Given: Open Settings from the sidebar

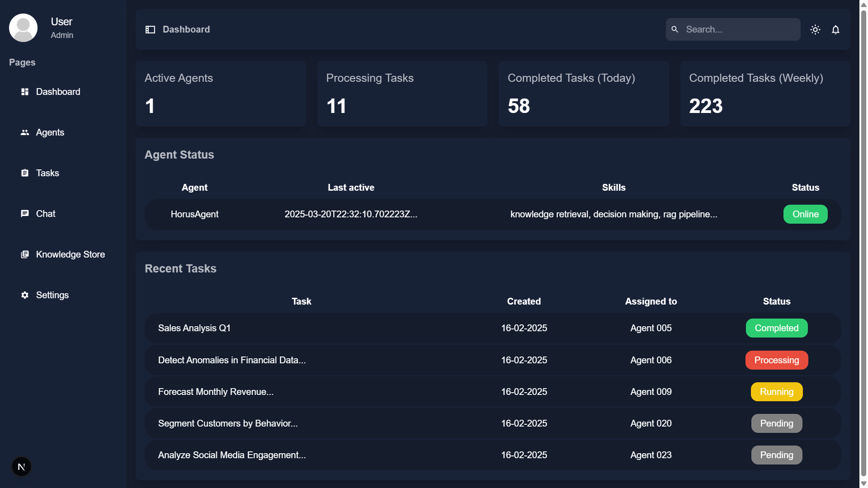Looking at the screenshot, I should coord(52,295).
